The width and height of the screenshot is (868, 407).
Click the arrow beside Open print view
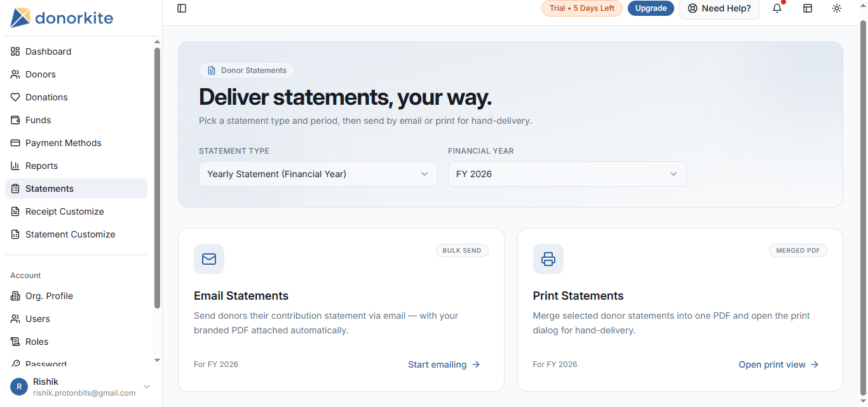point(815,364)
